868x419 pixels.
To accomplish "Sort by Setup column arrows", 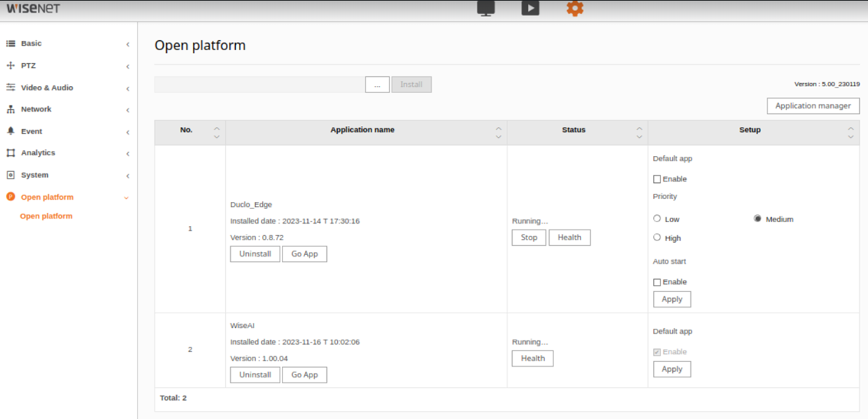I will coord(851,133).
